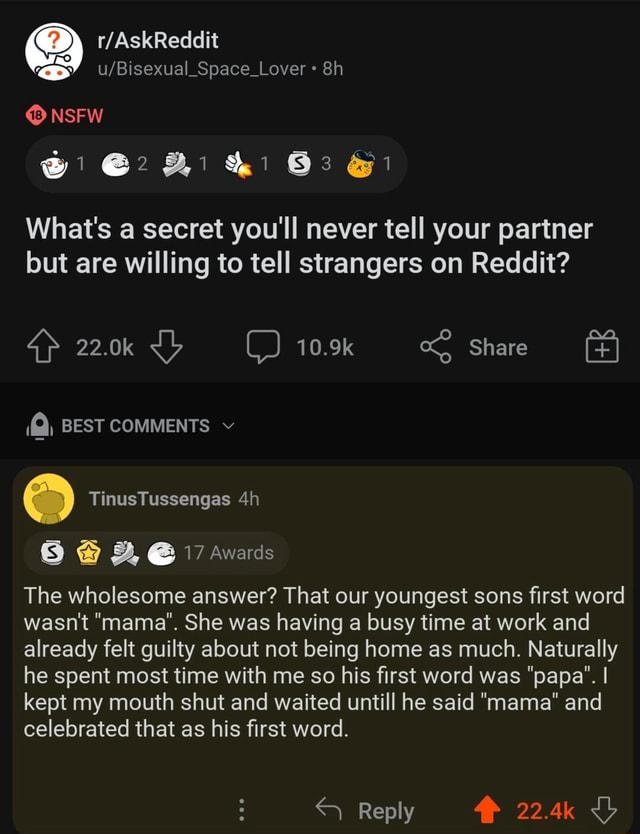Open TinusTussengas user avatar
Viewport: 640px width, 834px height.
[48, 499]
